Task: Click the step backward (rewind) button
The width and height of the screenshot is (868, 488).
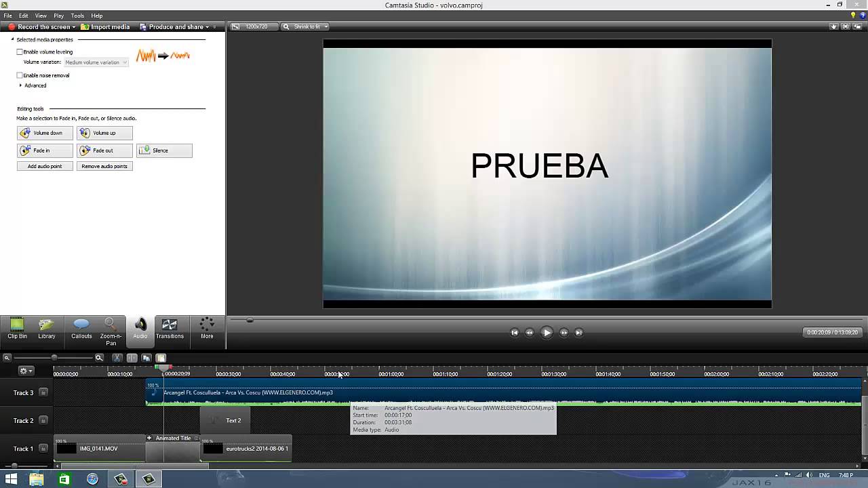Action: (530, 332)
